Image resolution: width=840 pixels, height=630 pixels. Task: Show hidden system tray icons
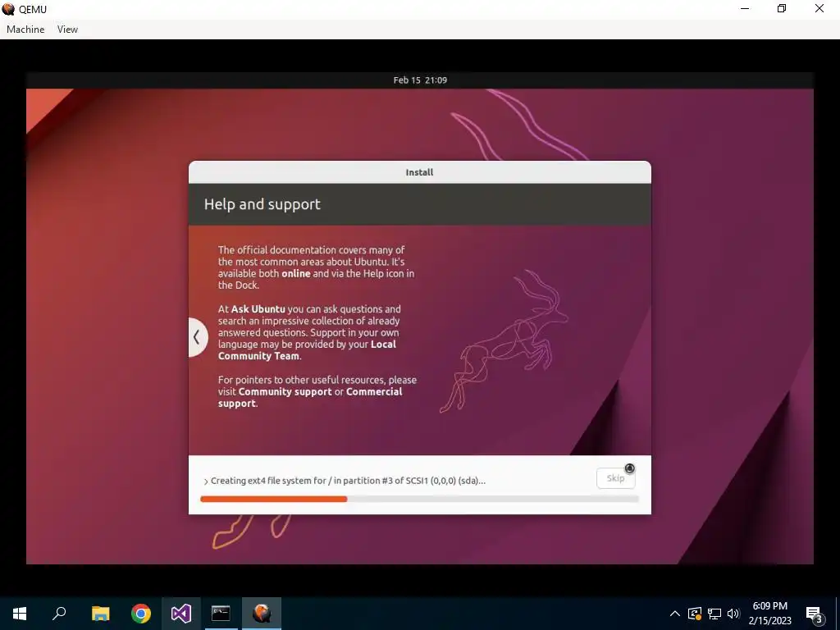675,614
